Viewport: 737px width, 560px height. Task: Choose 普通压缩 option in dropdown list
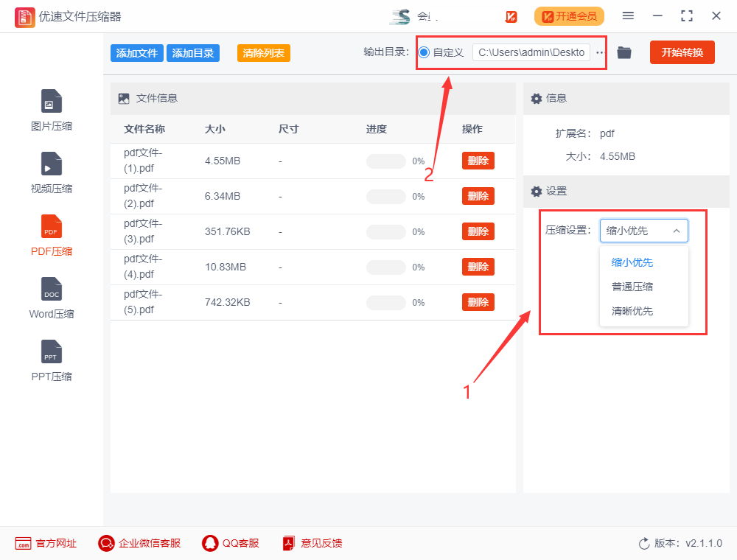pos(632,287)
